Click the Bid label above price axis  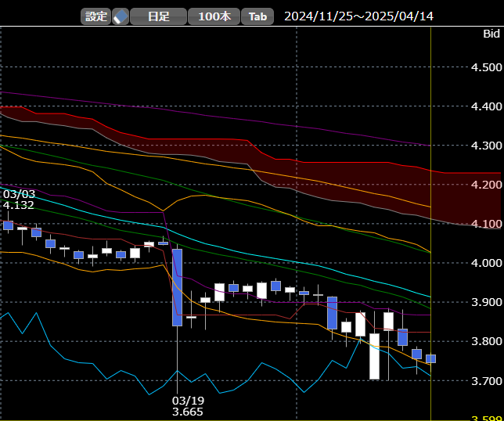click(491, 34)
